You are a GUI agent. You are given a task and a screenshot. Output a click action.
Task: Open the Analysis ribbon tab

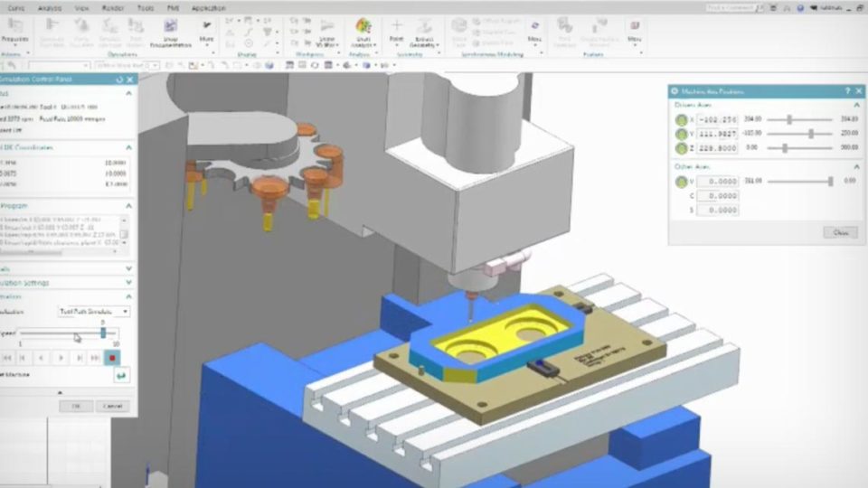pos(51,8)
